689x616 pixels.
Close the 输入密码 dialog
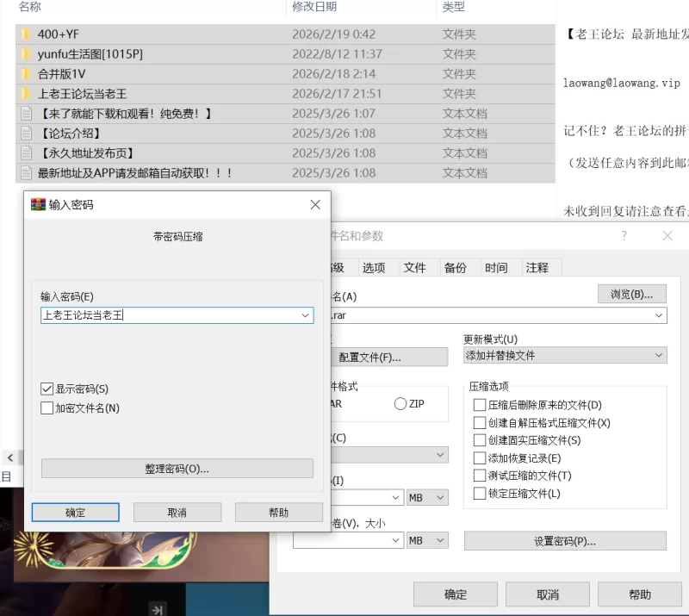[x=315, y=204]
